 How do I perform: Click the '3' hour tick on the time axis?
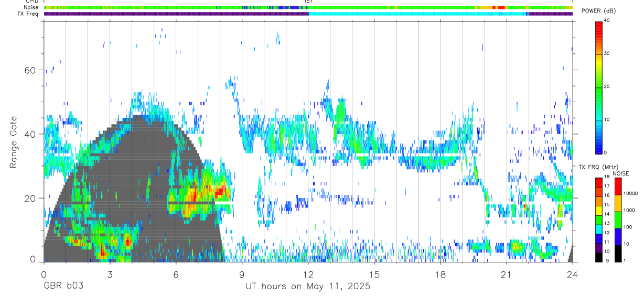(110, 274)
